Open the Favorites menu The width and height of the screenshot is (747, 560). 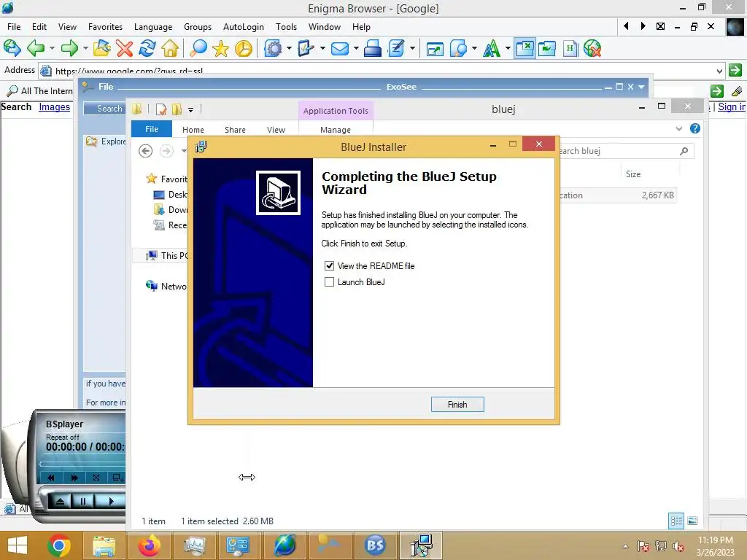click(x=105, y=27)
